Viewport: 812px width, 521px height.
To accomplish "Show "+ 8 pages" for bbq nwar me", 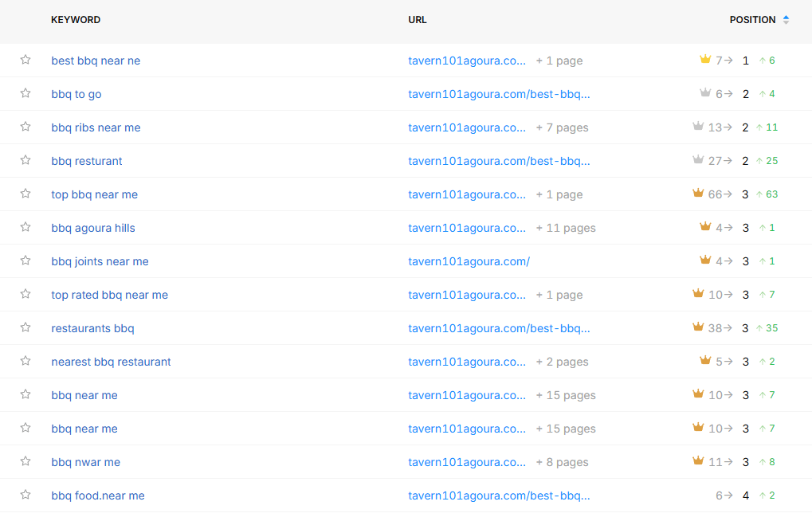I will pyautogui.click(x=562, y=462).
